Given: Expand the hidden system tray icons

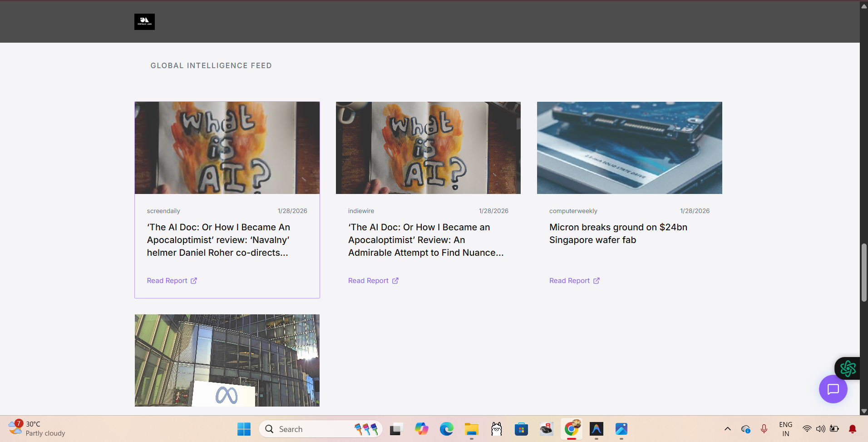Looking at the screenshot, I should 727,429.
